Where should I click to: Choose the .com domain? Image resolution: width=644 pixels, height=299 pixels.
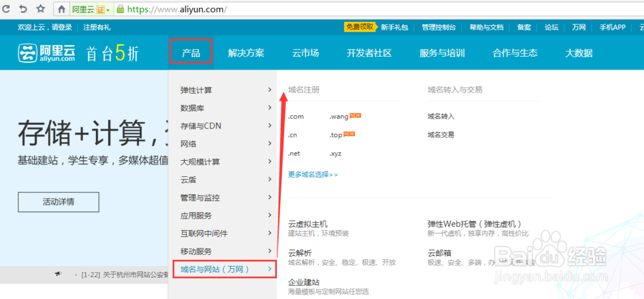point(296,116)
